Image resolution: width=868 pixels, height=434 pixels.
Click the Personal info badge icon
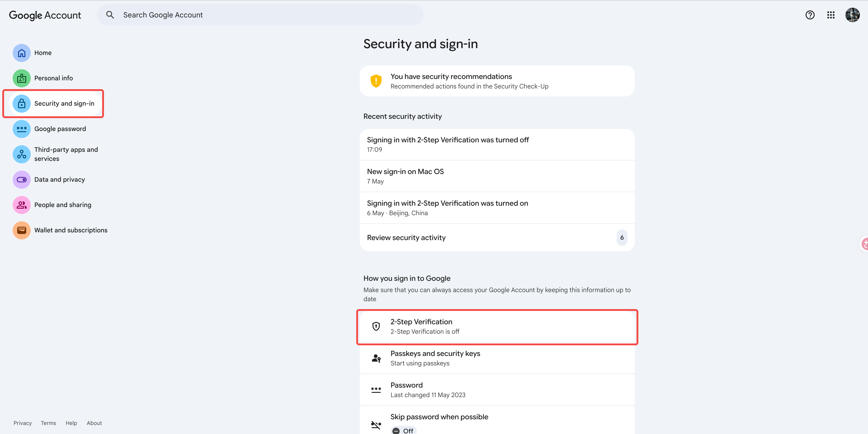pos(21,78)
